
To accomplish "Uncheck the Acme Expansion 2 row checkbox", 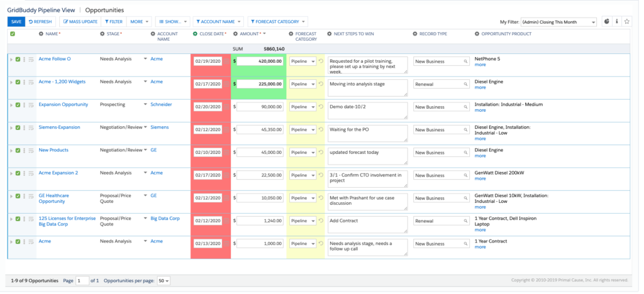I will click(x=18, y=173).
